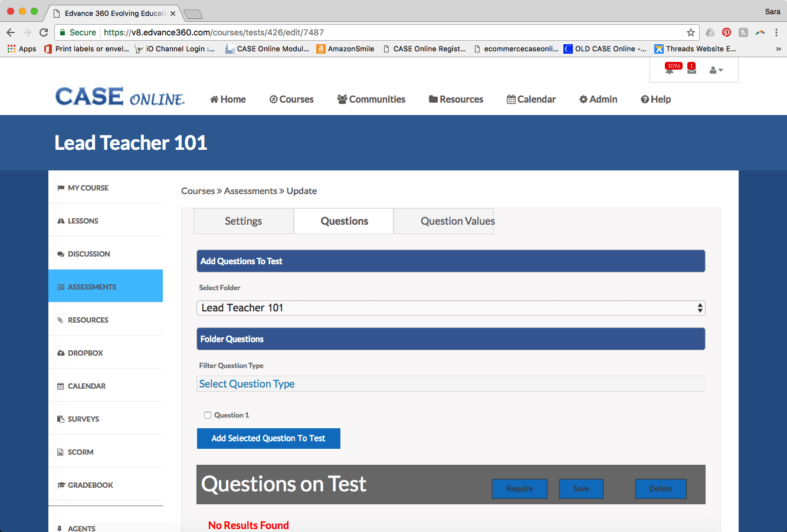Expand the Select Question Type filter
This screenshot has height=532, width=787.
tap(451, 384)
